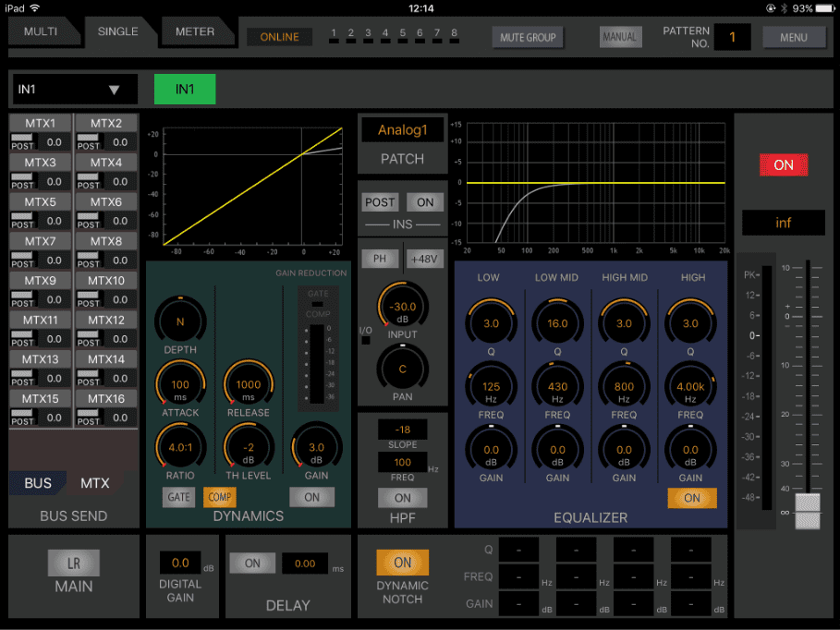
Task: Adjust the LOW MID FREQ knob at 430 Hz
Action: click(x=557, y=387)
